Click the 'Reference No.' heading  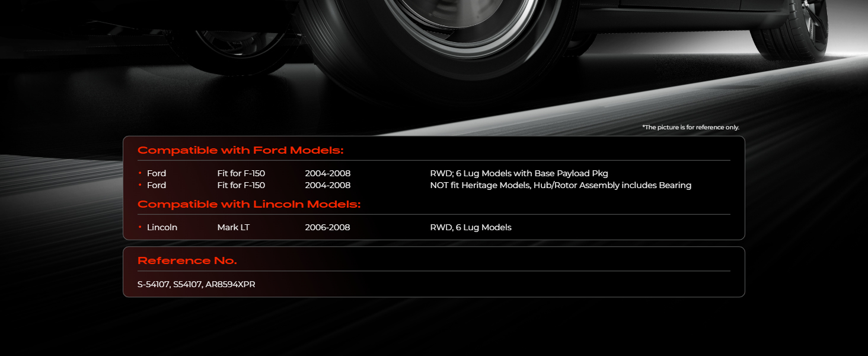(x=187, y=261)
